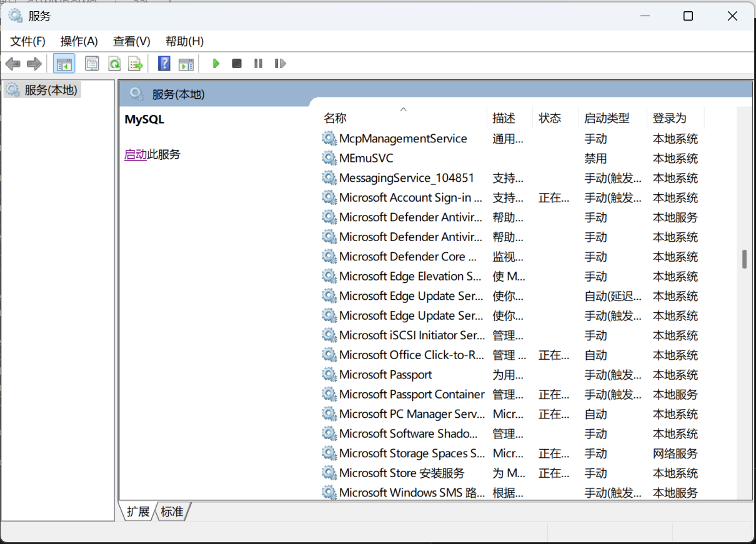The image size is (756, 544).
Task: Click the Restart Service toolbar icon
Action: pyautogui.click(x=280, y=63)
